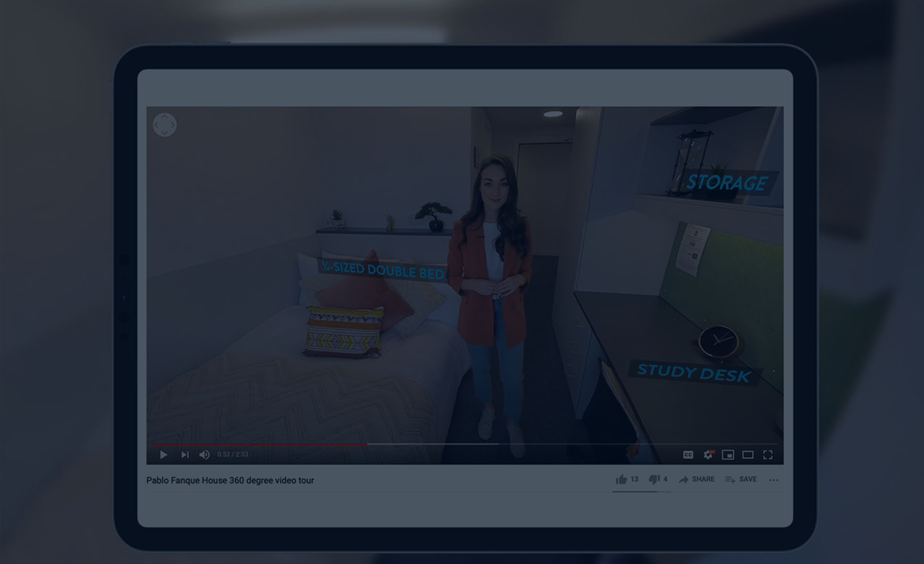Screen dimensions: 924x564
Task: Open the video settings gear menu
Action: [708, 455]
